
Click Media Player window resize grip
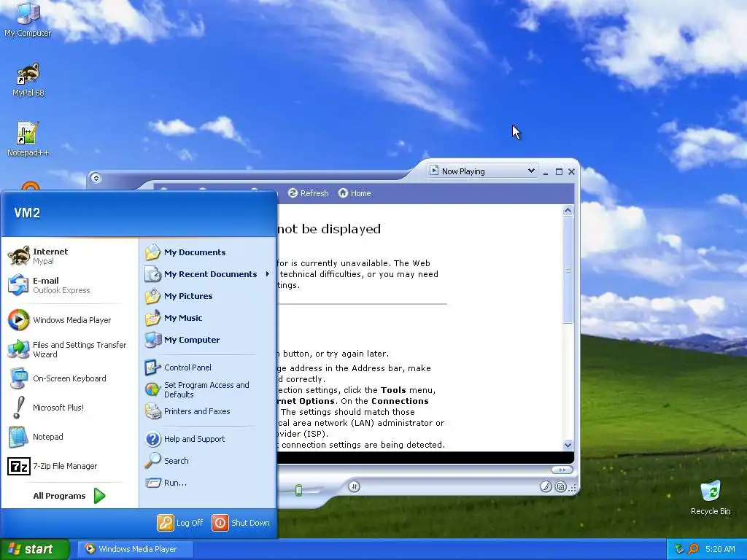[572, 488]
